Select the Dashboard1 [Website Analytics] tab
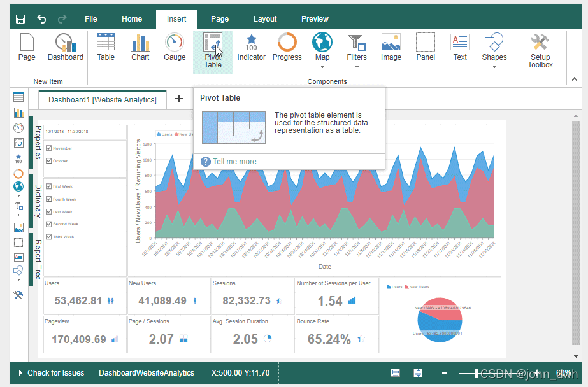This screenshot has width=588, height=387. point(101,99)
